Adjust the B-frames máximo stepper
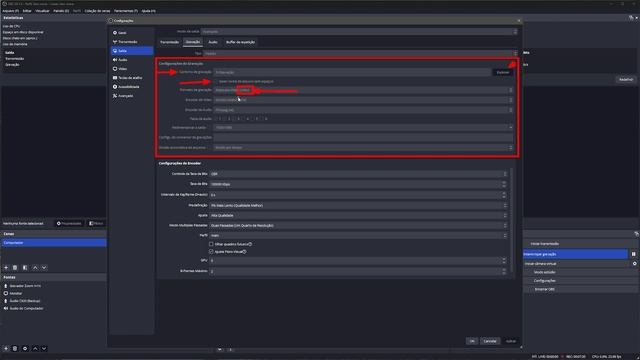The image size is (640, 360). (504, 271)
